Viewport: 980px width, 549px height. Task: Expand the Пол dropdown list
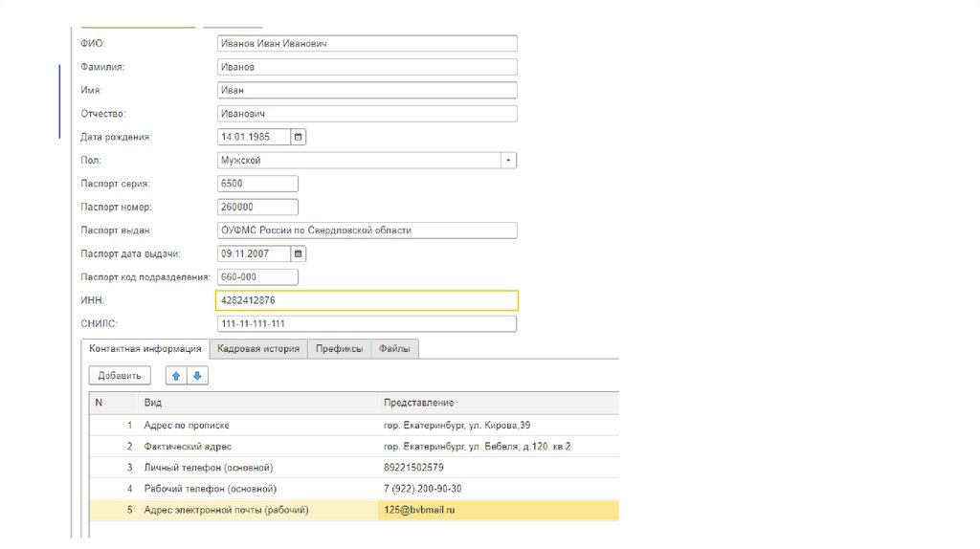(509, 161)
